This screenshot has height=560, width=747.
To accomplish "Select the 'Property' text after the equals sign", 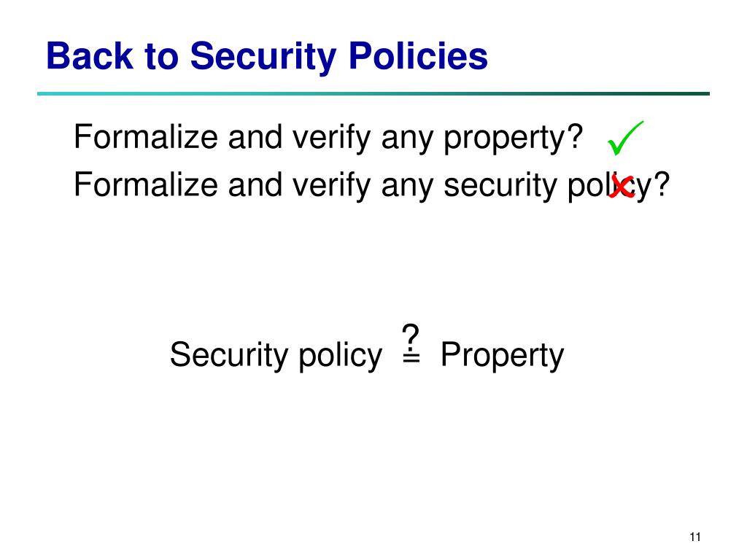I will tap(502, 355).
